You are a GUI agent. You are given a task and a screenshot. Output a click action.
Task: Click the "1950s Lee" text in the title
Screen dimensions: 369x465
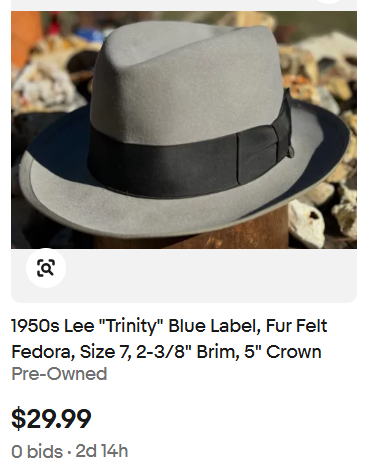tap(53, 326)
